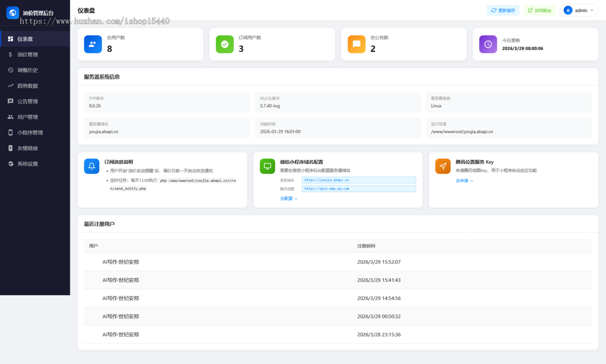Click the purple clock icon on 今日更新 card
Screen dimensions: 606x364
click(x=488, y=44)
